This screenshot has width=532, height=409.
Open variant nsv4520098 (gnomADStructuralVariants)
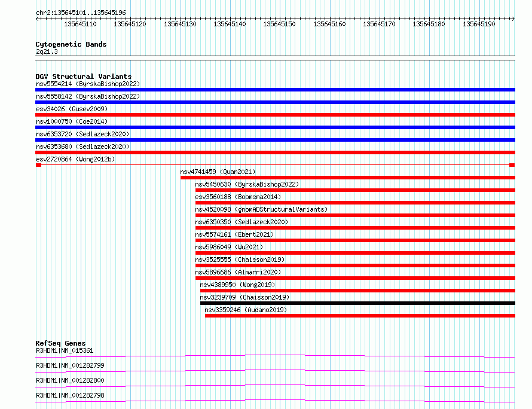click(x=261, y=209)
